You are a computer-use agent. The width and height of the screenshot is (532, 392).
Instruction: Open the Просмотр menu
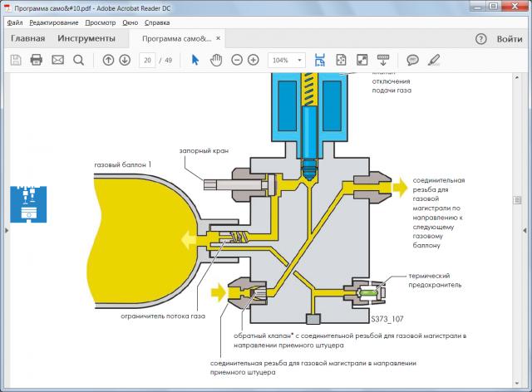pyautogui.click(x=101, y=22)
